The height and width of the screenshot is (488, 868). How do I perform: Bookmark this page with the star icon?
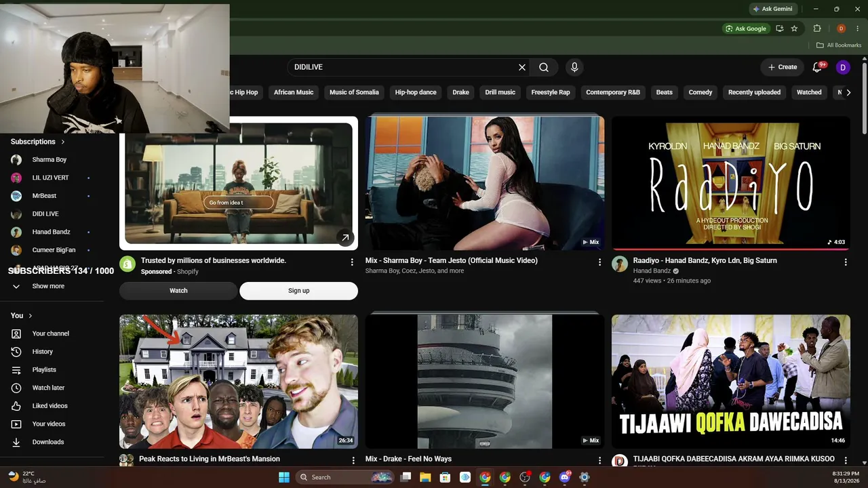pos(794,28)
